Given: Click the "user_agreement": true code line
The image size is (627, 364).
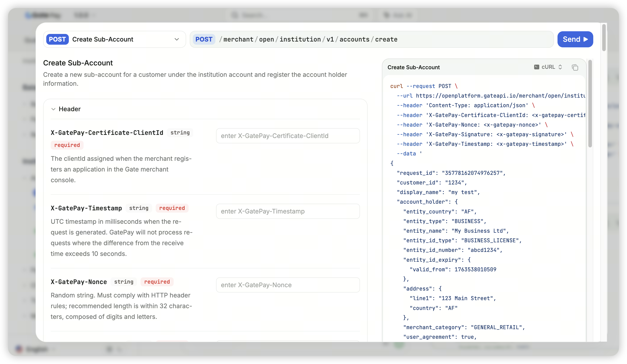Looking at the screenshot, I should pos(440,337).
